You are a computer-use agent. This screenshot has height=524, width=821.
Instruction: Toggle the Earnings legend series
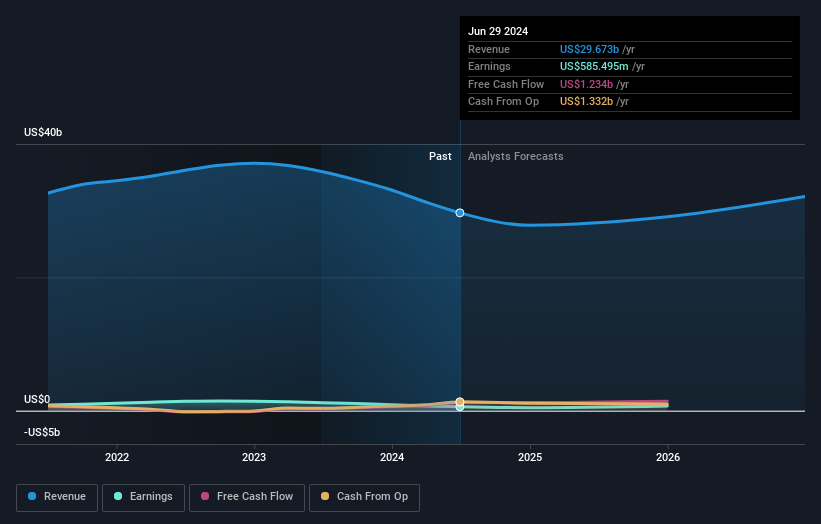(143, 497)
